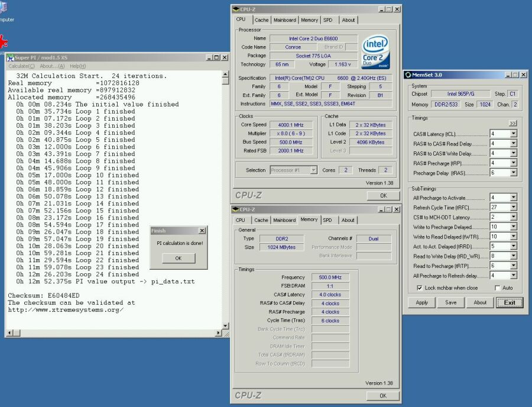The image size is (532, 407).
Task: Switch to Cache tab in upper CPU-Z
Action: (x=262, y=20)
